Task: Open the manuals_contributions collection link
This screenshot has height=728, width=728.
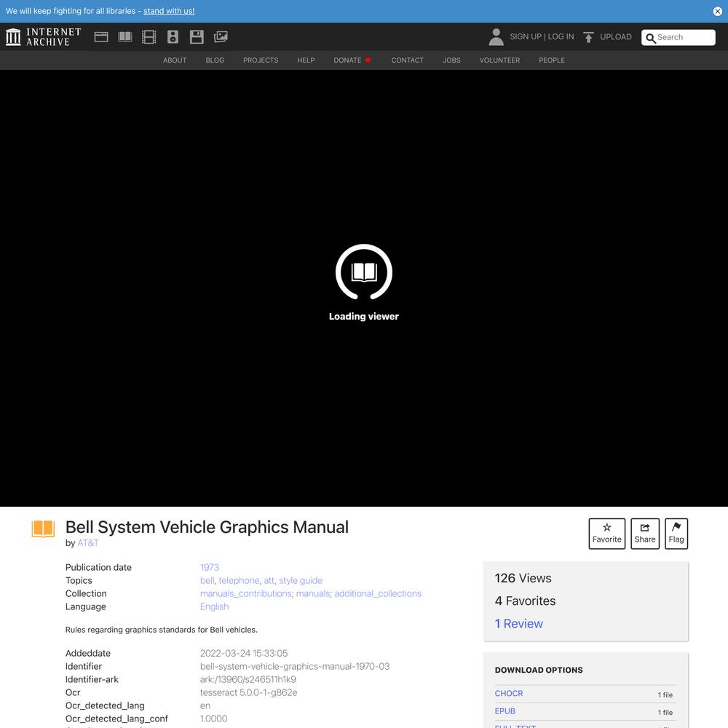Action: click(245, 593)
